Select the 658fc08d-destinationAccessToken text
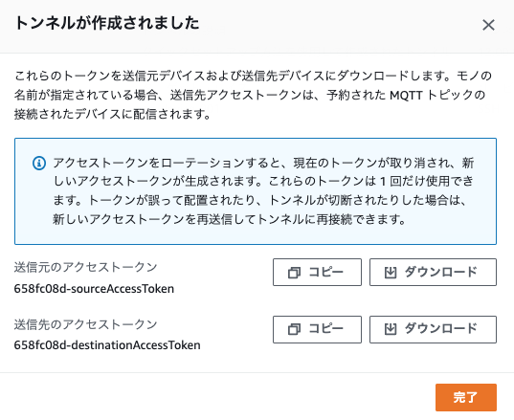This screenshot has height=420, width=514. pyautogui.click(x=107, y=345)
